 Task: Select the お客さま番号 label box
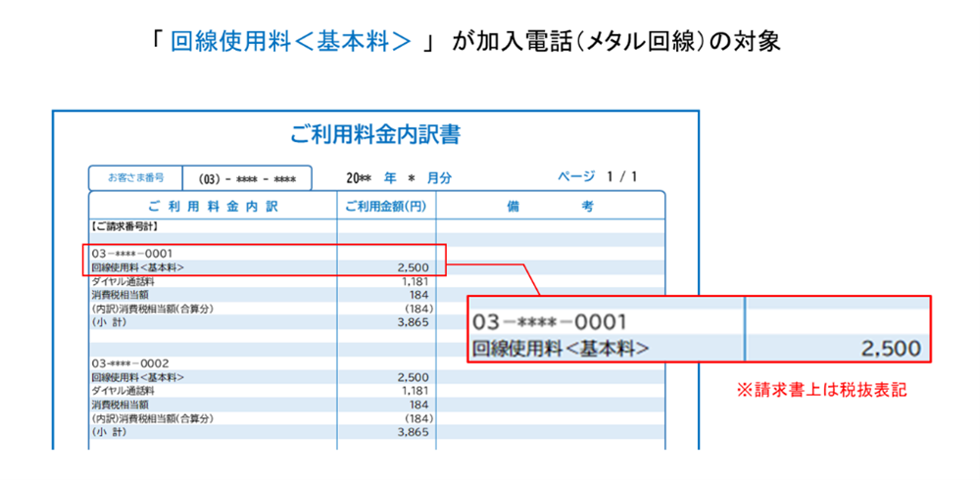(x=135, y=178)
